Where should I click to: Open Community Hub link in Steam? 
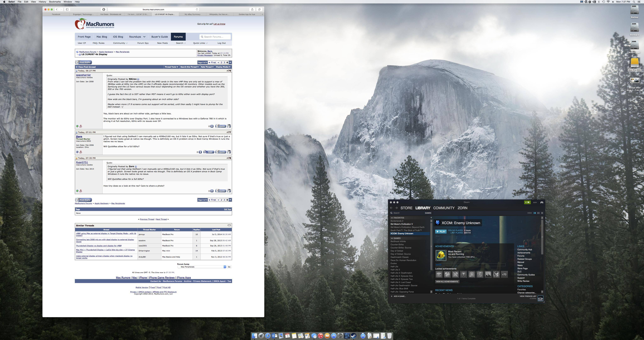(525, 250)
